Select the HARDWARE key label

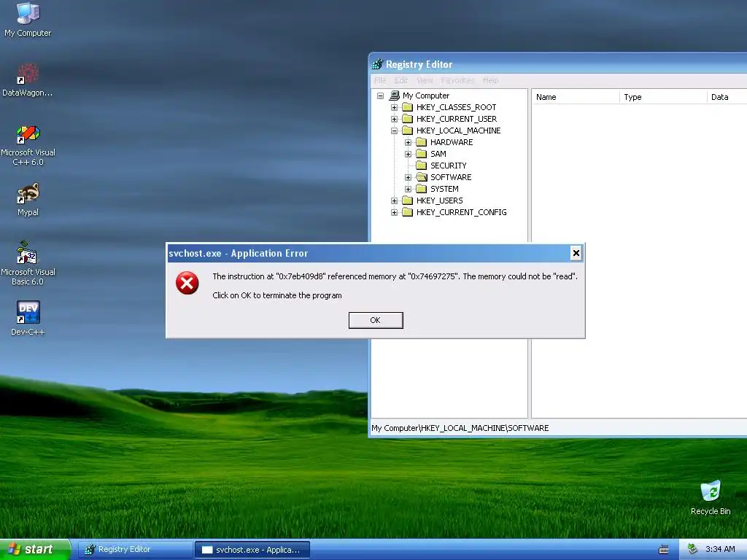point(451,142)
